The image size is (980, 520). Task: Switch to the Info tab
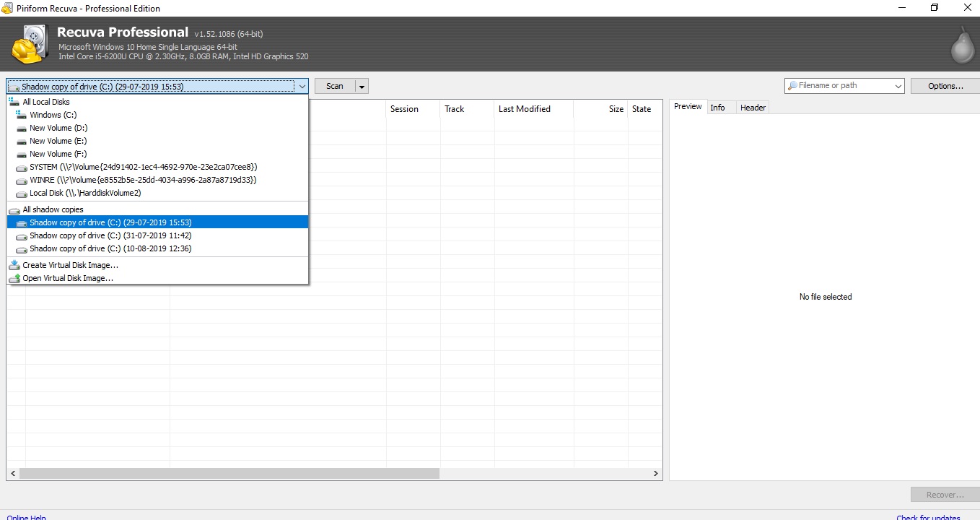tap(717, 108)
